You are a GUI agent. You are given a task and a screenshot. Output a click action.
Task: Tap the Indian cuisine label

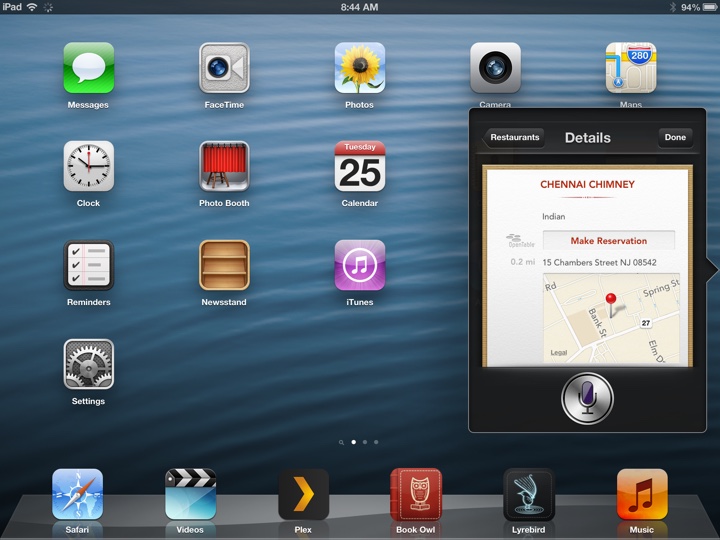[x=553, y=216]
